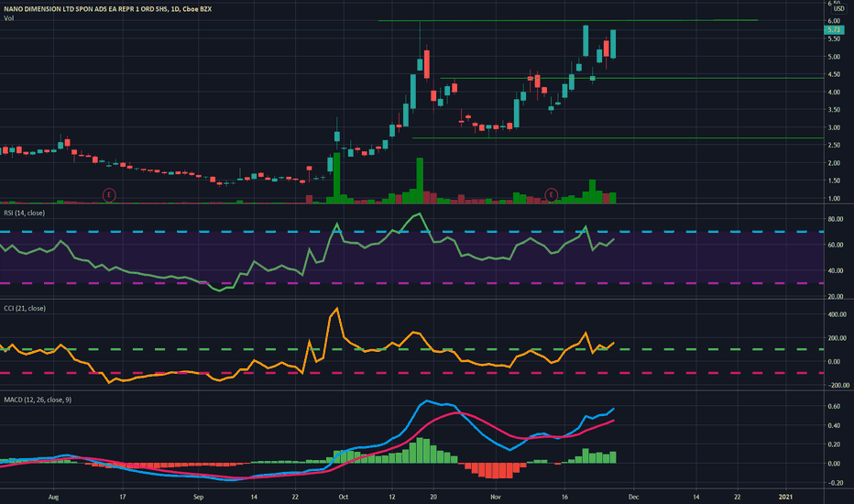Click the 5.00 price axis label
The image size is (854, 504).
tap(834, 57)
